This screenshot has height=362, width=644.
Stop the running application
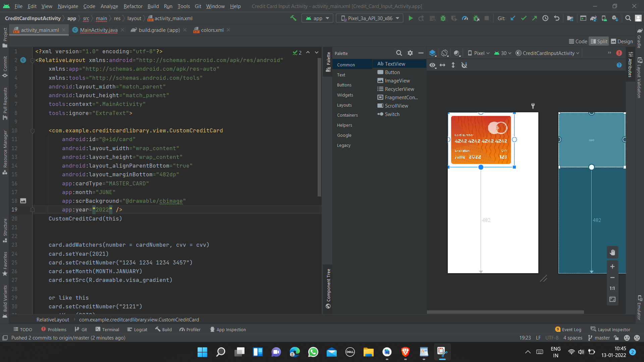point(487,18)
